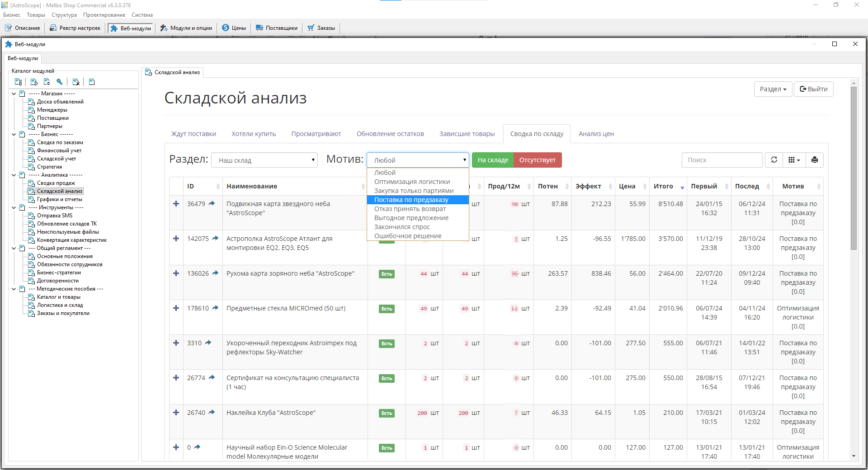Image resolution: width=868 pixels, height=470 pixels.
Task: Click the print table icon
Action: tap(814, 160)
